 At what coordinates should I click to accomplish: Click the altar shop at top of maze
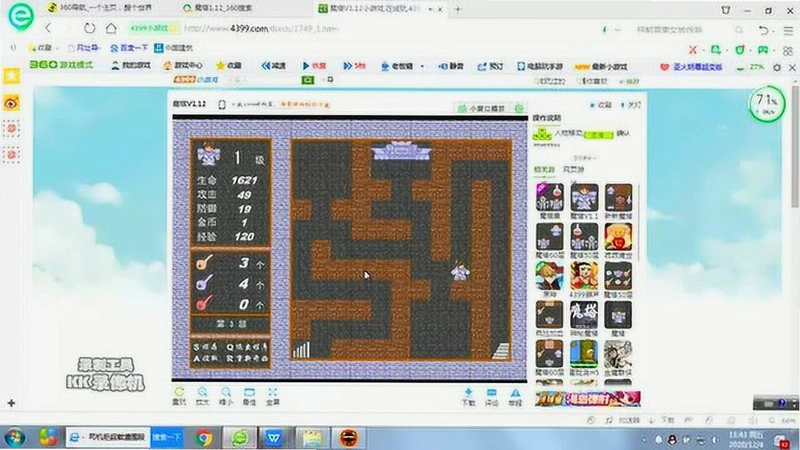pos(402,151)
